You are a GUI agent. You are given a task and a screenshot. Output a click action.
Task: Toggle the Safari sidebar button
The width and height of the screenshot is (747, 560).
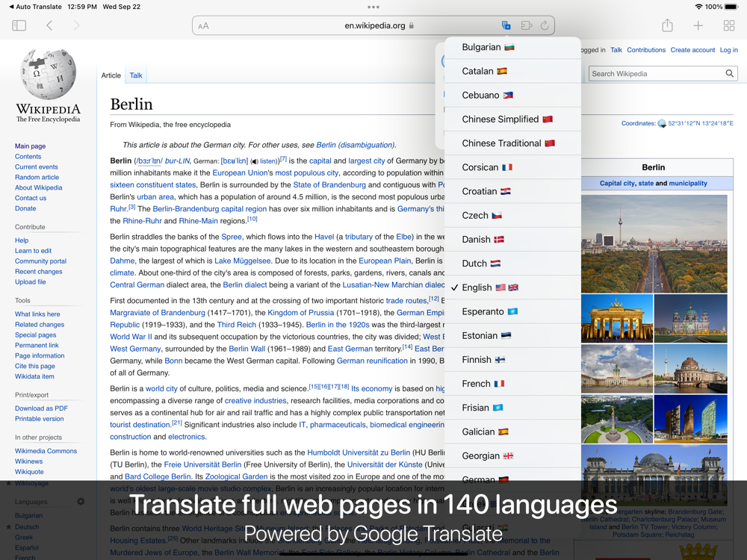click(x=19, y=25)
